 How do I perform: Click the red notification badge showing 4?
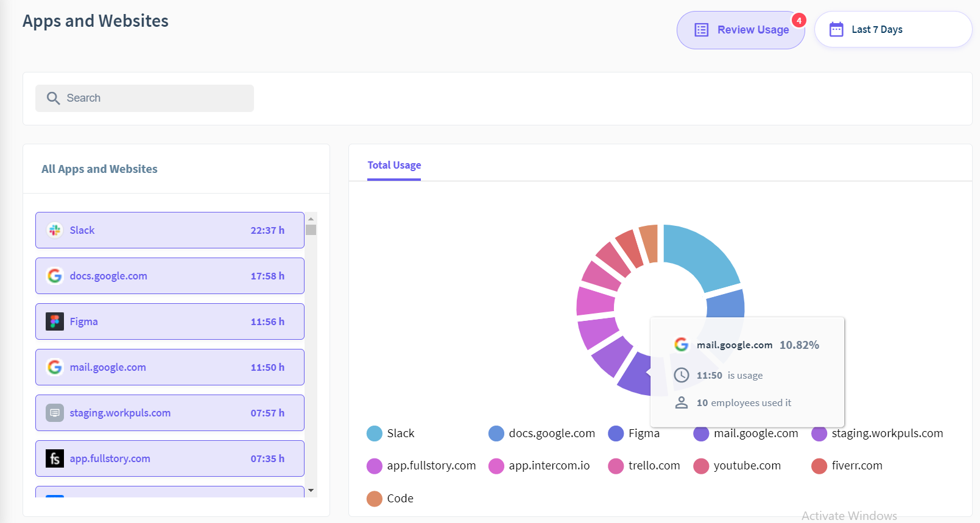799,21
